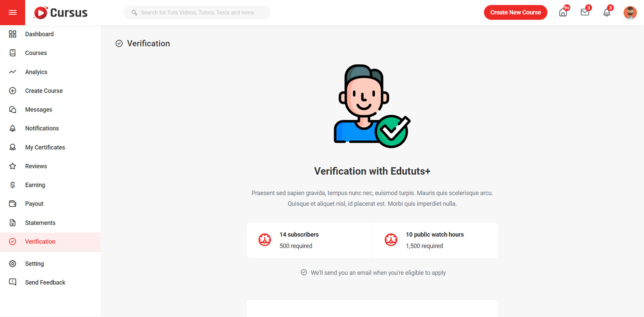Click the Create Course plus icon
644x317 pixels.
[12, 91]
